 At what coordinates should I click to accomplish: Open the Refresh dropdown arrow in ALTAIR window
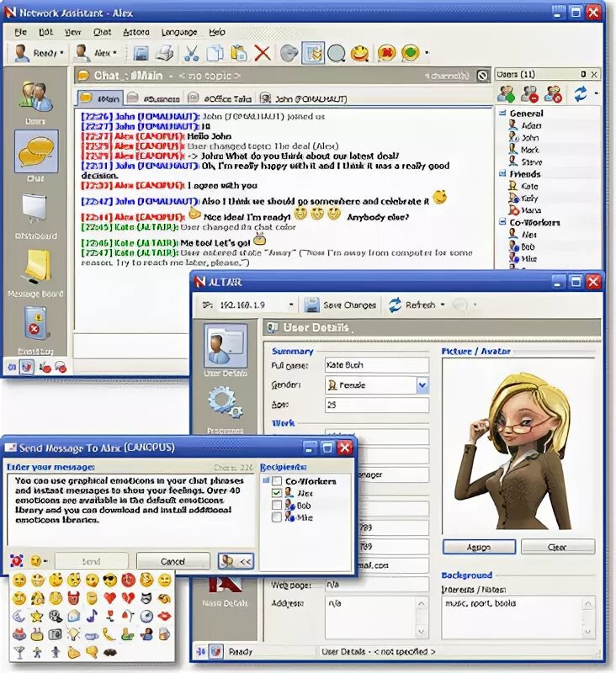pos(443,305)
